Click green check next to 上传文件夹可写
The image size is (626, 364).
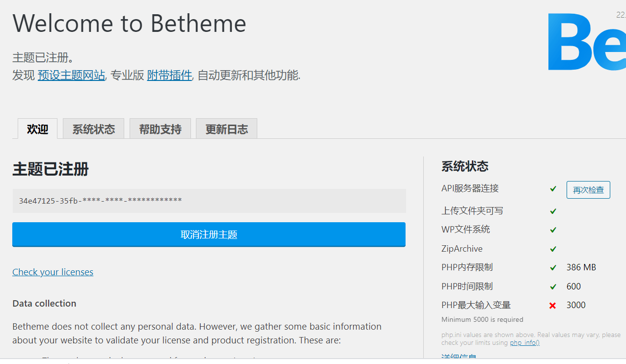553,211
